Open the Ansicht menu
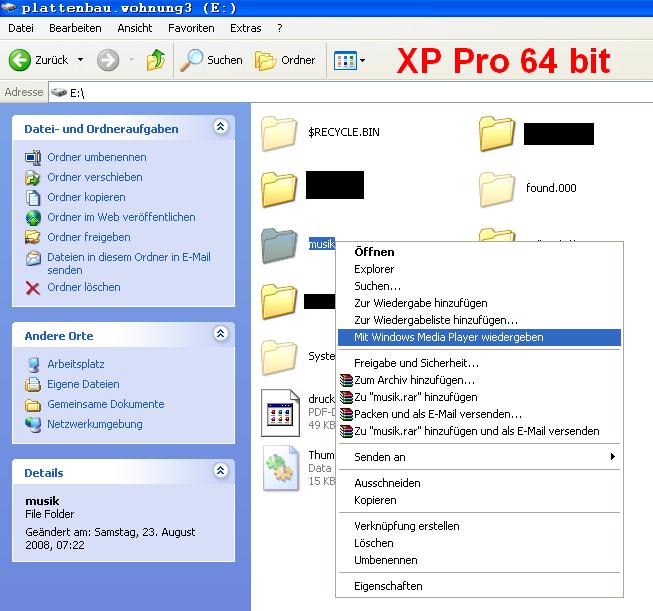 [135, 28]
